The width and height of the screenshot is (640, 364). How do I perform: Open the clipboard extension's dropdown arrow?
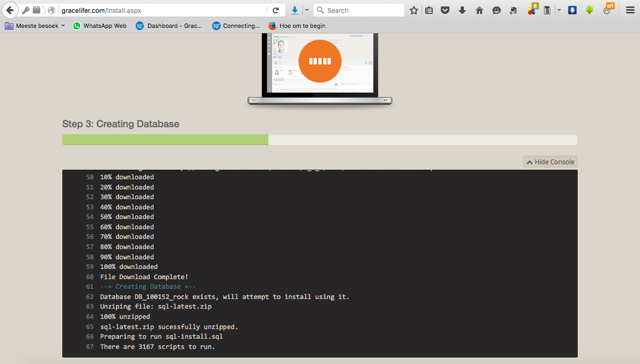[x=558, y=10]
